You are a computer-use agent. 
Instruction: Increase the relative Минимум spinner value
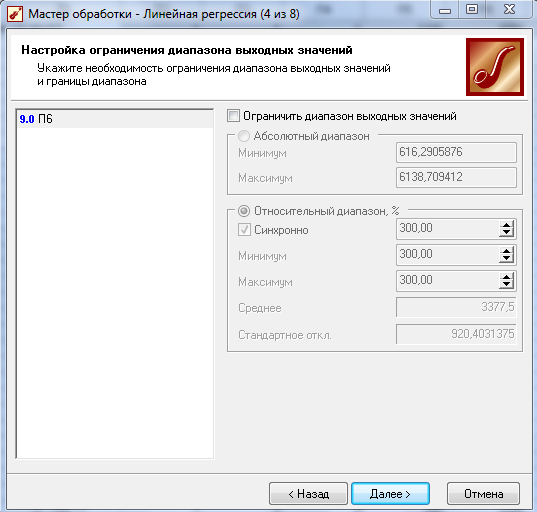click(506, 251)
